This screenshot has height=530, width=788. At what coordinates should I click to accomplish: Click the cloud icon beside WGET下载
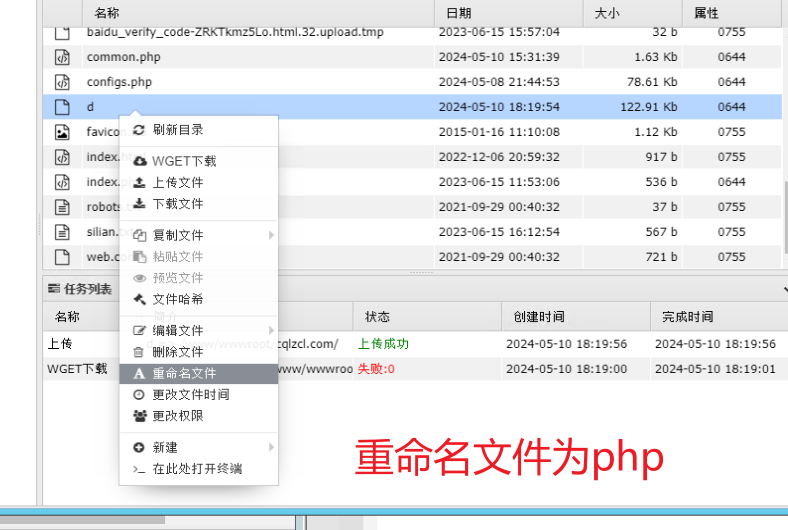pyautogui.click(x=139, y=161)
